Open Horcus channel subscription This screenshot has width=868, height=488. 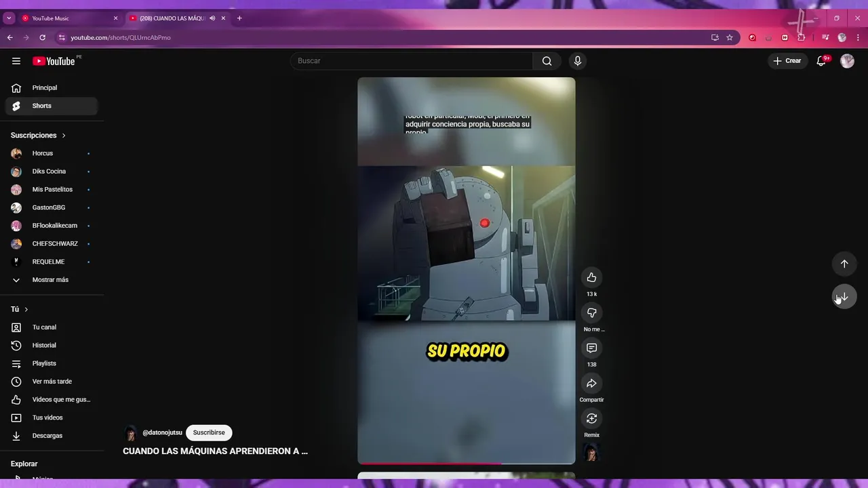[52, 153]
